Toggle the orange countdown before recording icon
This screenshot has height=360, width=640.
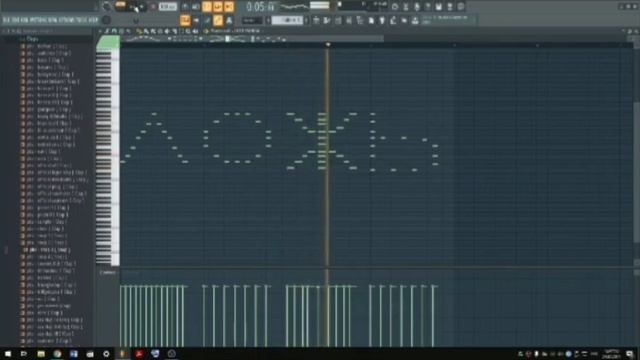point(207,7)
